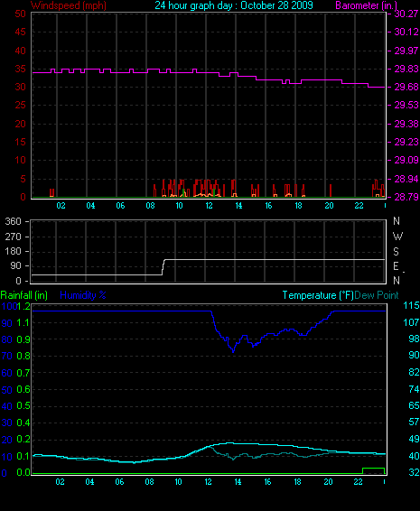The width and height of the screenshot is (420, 511).
Task: Click the 115 temperature scale value
Action: (x=411, y=305)
